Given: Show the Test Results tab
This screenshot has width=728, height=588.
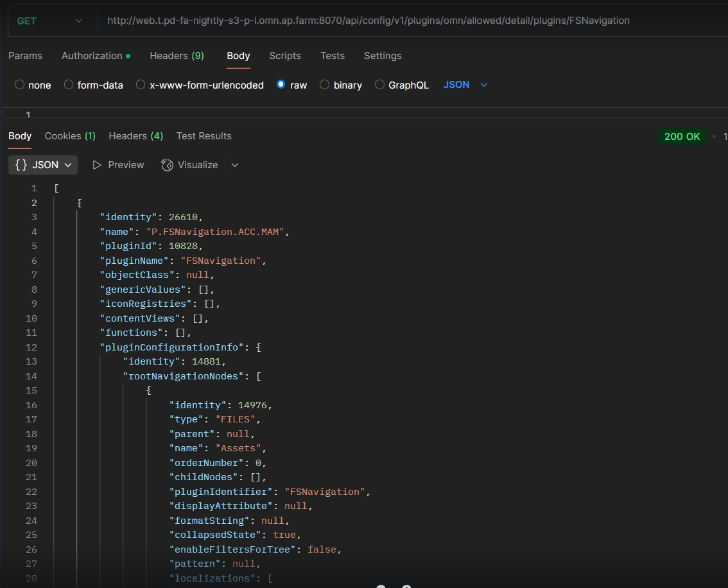Looking at the screenshot, I should pyautogui.click(x=204, y=136).
